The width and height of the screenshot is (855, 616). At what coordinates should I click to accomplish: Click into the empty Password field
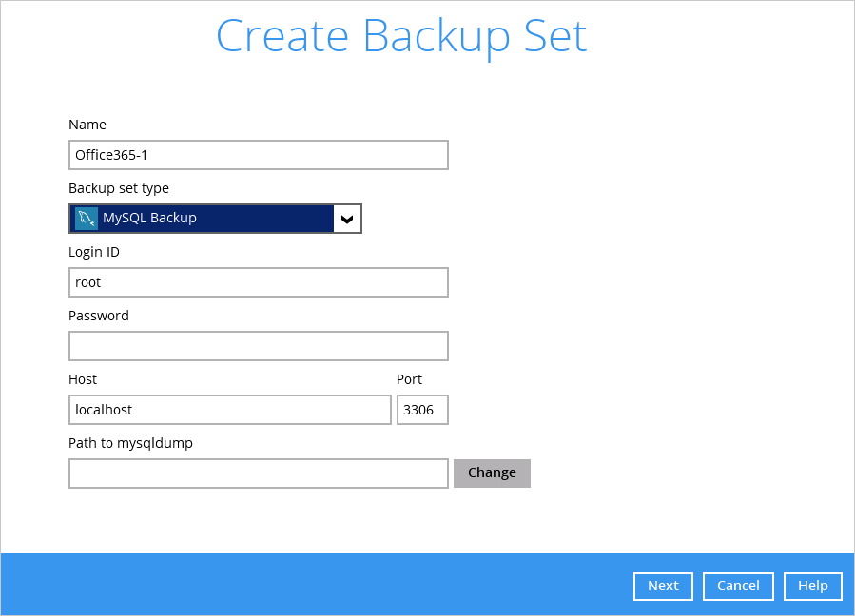[258, 346]
